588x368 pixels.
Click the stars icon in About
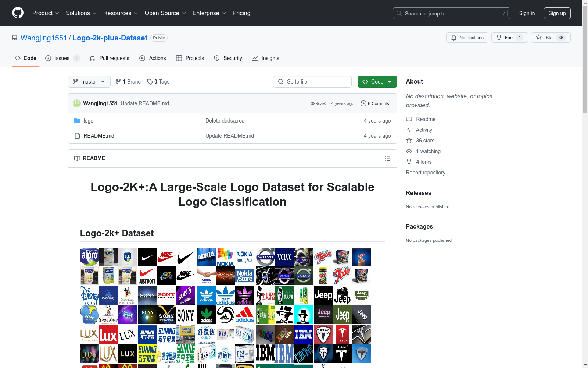(409, 141)
